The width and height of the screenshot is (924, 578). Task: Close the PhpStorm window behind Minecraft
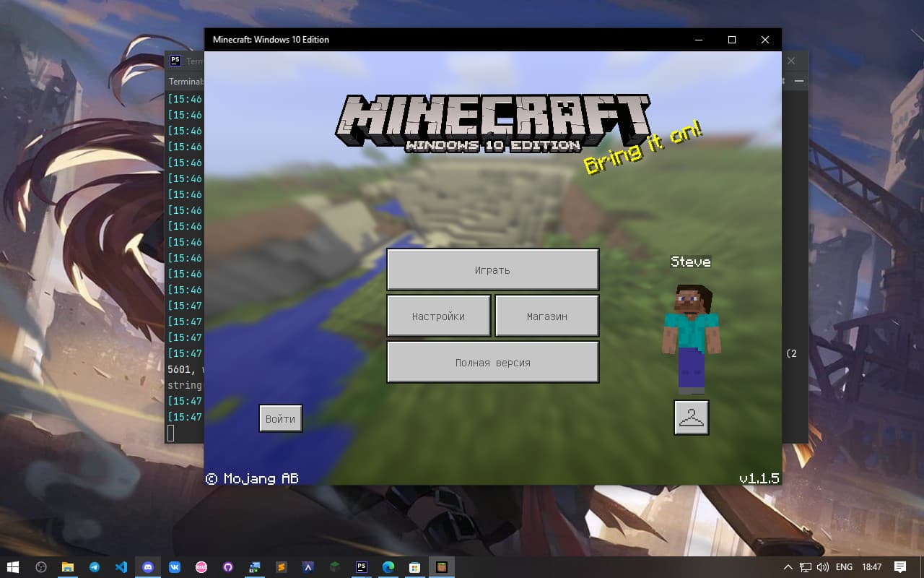click(x=791, y=61)
